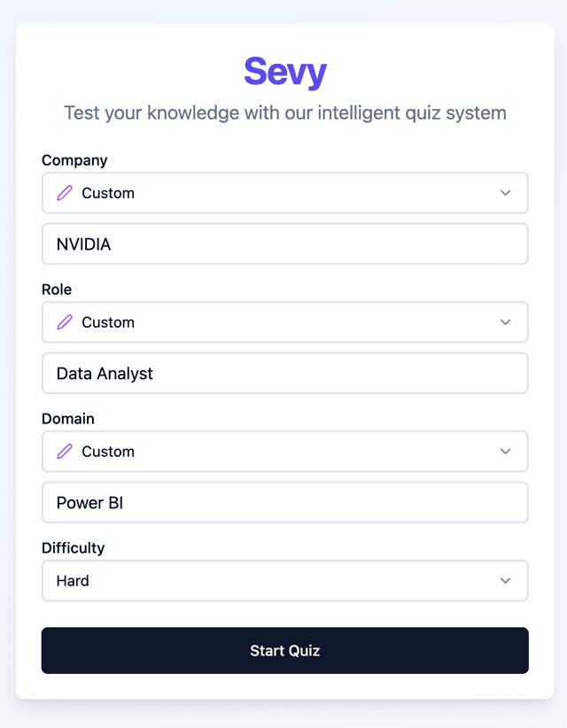Open the Difficulty dropdown
This screenshot has height=728, width=567.
283,580
